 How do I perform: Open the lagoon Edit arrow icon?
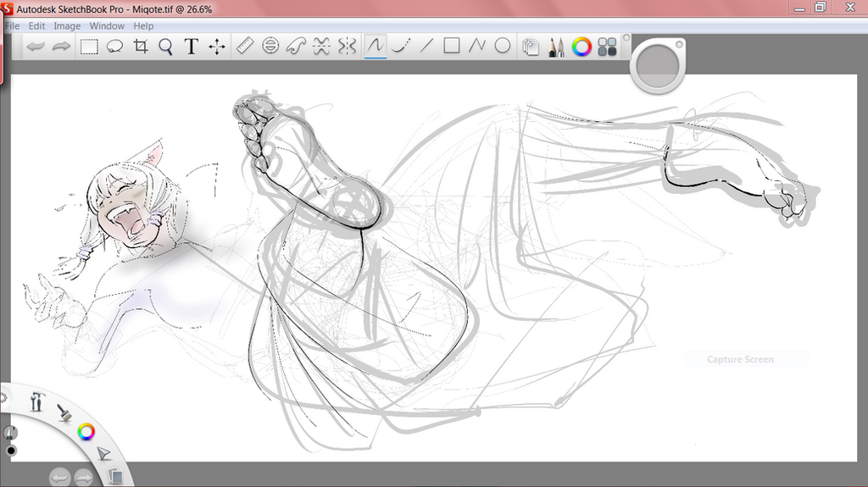pyautogui.click(x=103, y=454)
